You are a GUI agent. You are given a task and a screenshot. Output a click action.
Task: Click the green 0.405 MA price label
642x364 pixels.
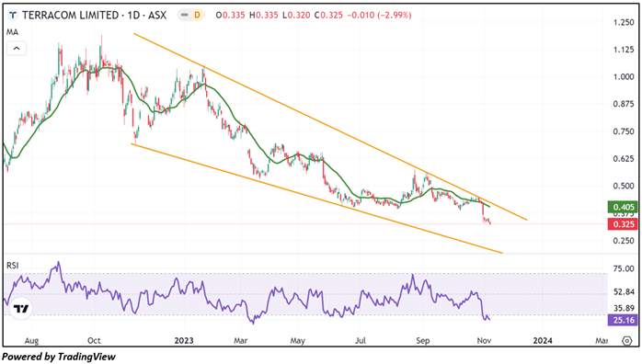point(623,207)
